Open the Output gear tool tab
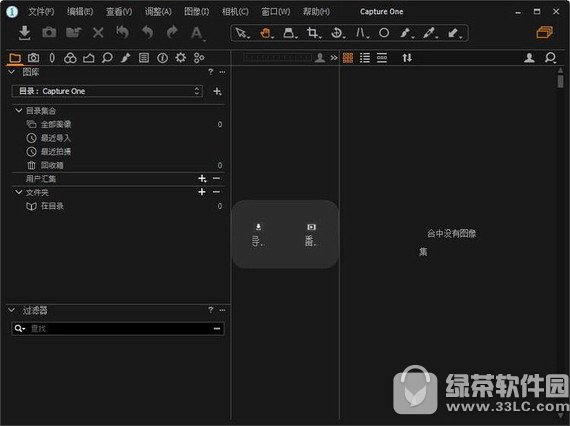This screenshot has height=426, width=570. pyautogui.click(x=181, y=57)
